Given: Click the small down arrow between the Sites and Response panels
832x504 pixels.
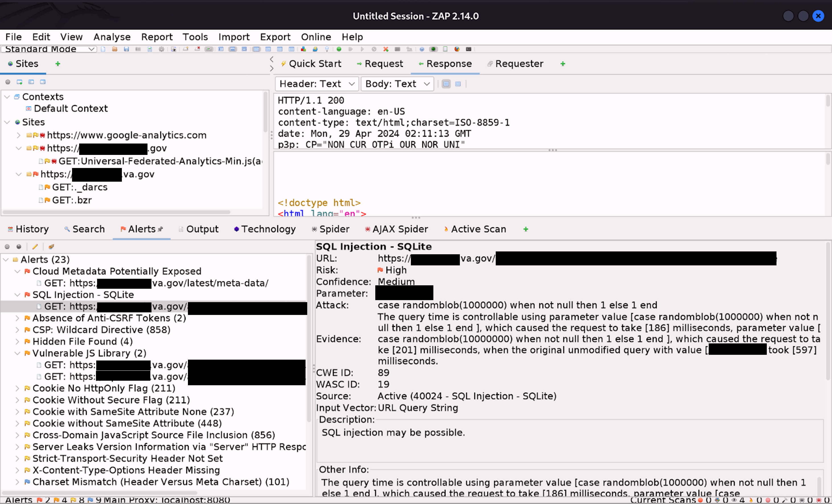Looking at the screenshot, I should (x=271, y=68).
